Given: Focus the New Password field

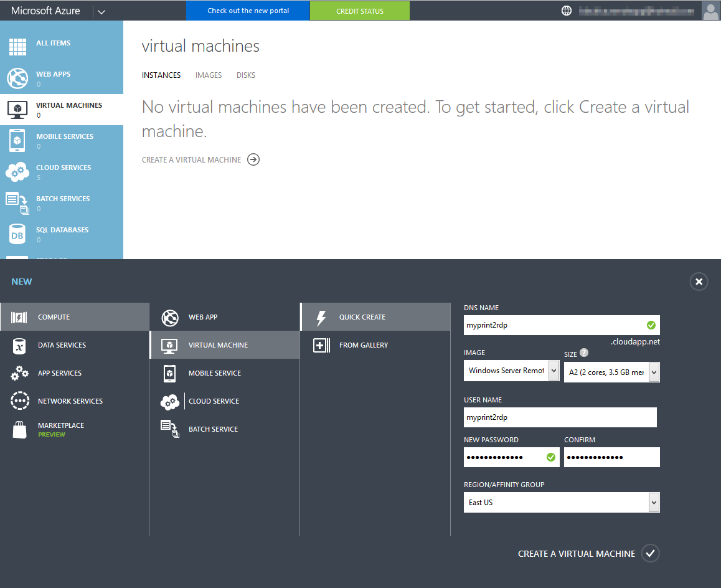Looking at the screenshot, I should tap(512, 457).
